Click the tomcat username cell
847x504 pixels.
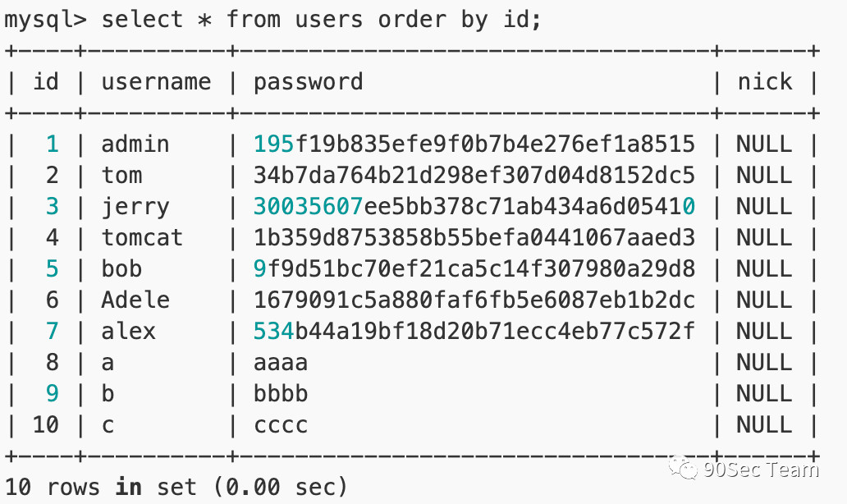click(x=142, y=238)
